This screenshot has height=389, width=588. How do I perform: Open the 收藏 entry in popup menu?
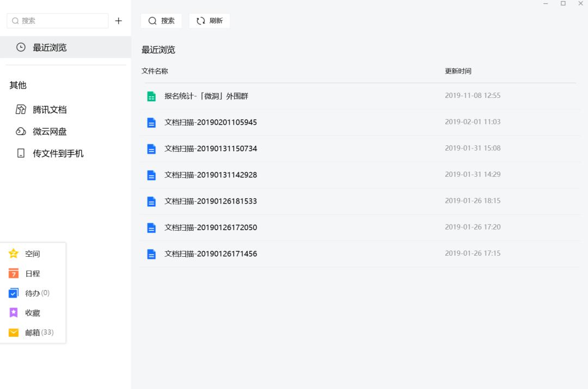tap(33, 312)
